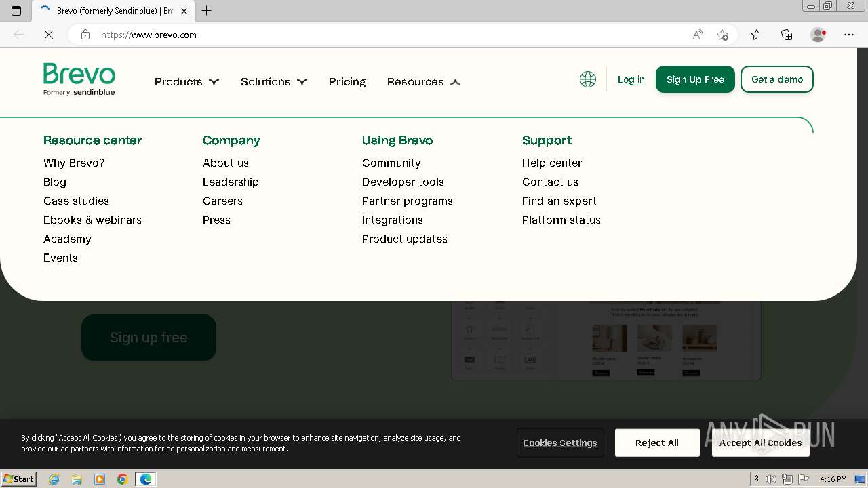
Task: Go to Pricing page
Action: click(x=347, y=81)
